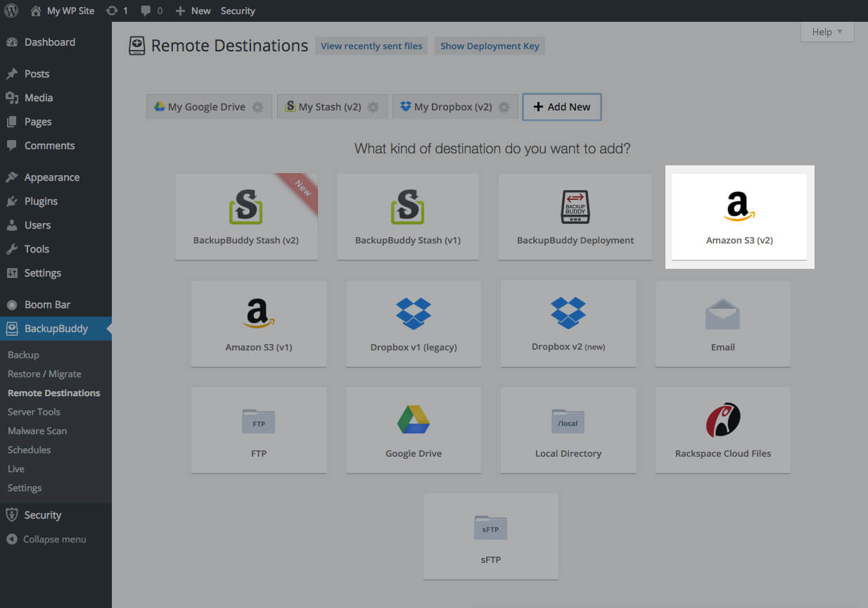Choose BackupBuddy Stash (v2) destination
This screenshot has width=868, height=608.
point(246,217)
